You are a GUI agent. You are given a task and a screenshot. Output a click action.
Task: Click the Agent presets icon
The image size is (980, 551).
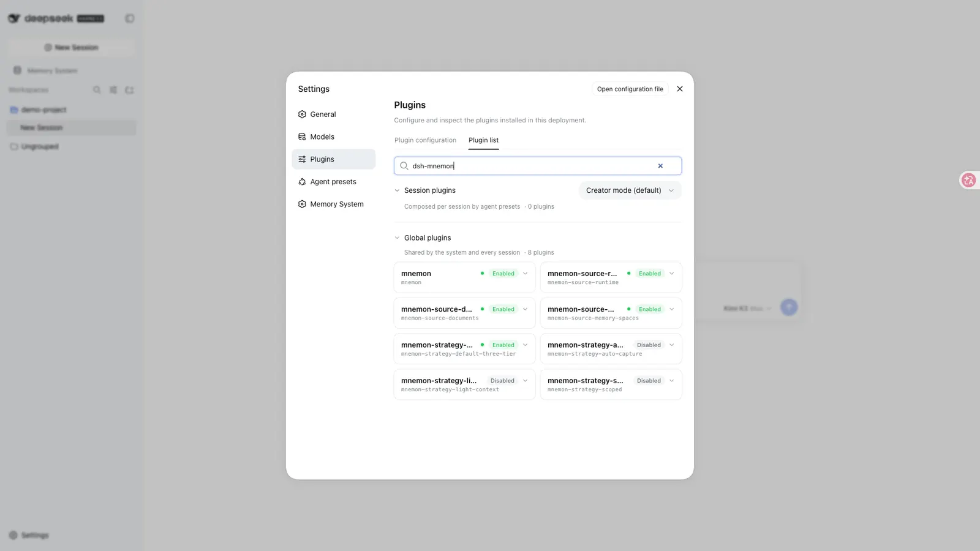[x=302, y=182]
